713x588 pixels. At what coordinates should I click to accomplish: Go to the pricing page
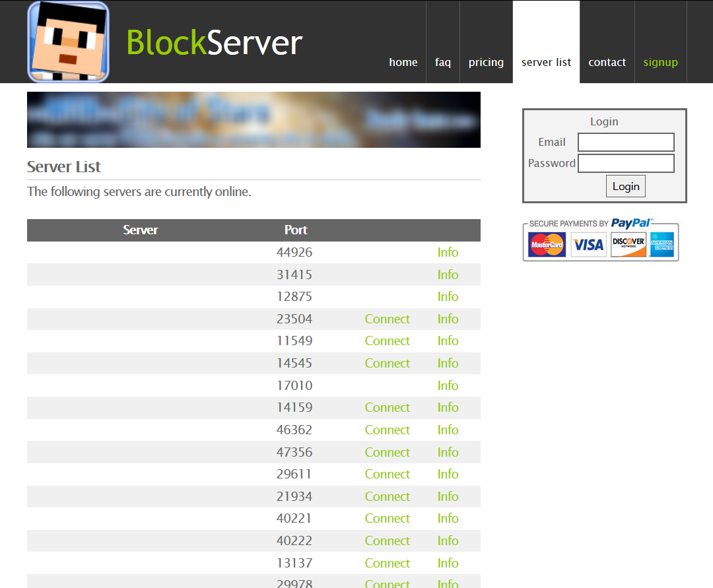coord(486,62)
